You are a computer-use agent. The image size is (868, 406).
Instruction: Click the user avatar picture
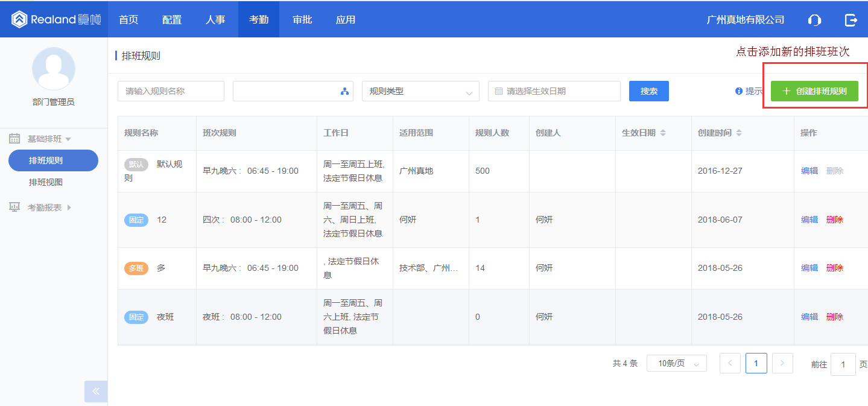click(54, 69)
